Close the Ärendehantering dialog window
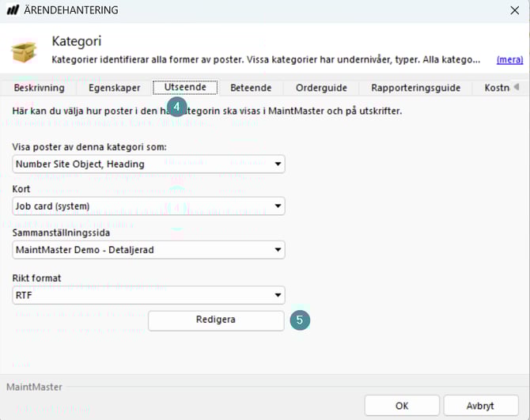 coord(514,10)
